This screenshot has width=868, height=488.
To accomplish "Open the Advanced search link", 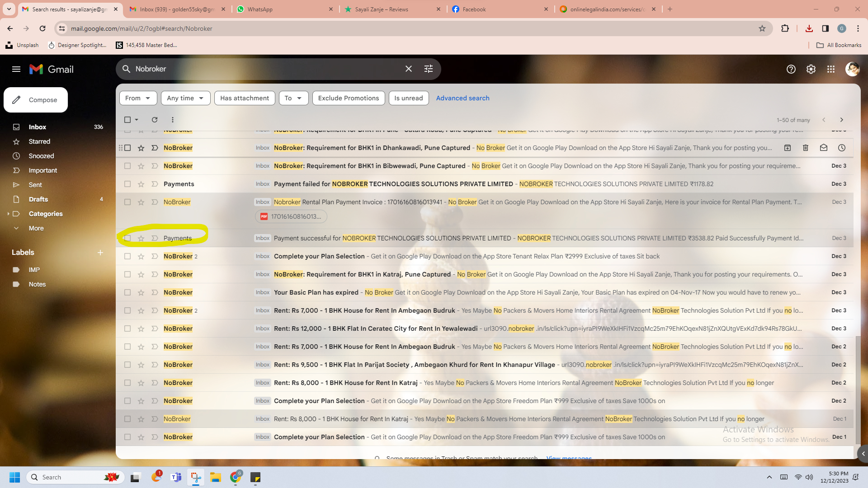I will (x=462, y=98).
